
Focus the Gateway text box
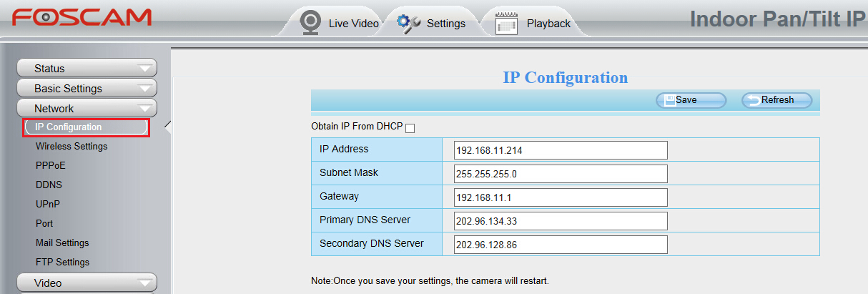pos(561,197)
